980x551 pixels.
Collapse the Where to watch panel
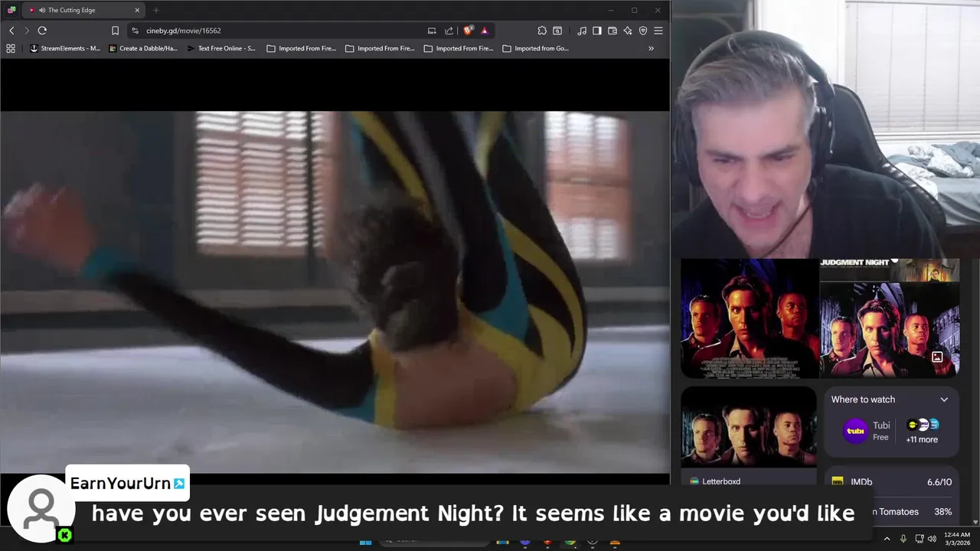(x=944, y=399)
